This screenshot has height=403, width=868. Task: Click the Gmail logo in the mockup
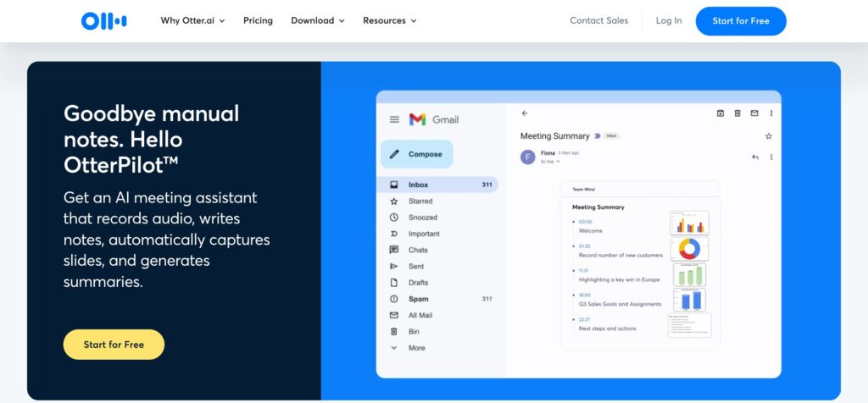(433, 120)
